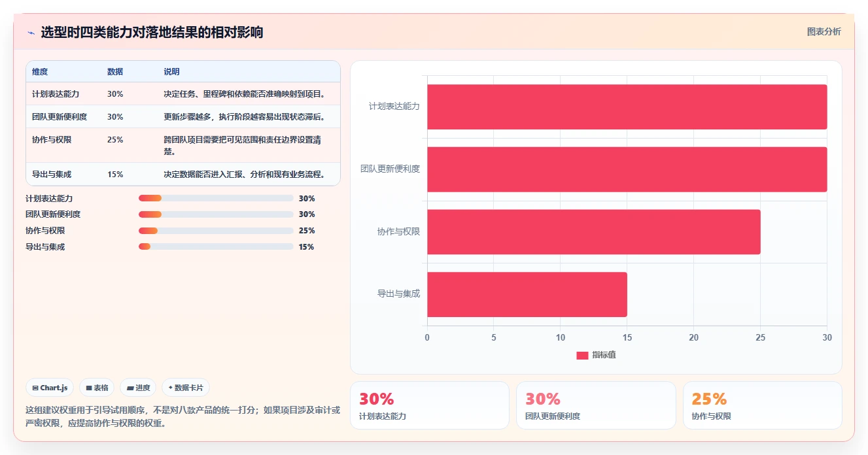Click the 维度 column header
868x455 pixels.
[40, 72]
